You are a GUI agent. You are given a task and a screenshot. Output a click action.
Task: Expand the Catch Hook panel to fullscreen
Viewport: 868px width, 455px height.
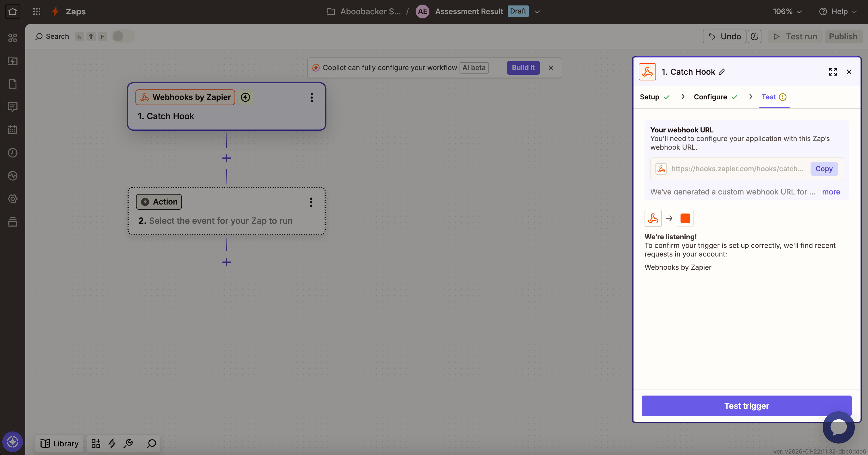coord(833,72)
